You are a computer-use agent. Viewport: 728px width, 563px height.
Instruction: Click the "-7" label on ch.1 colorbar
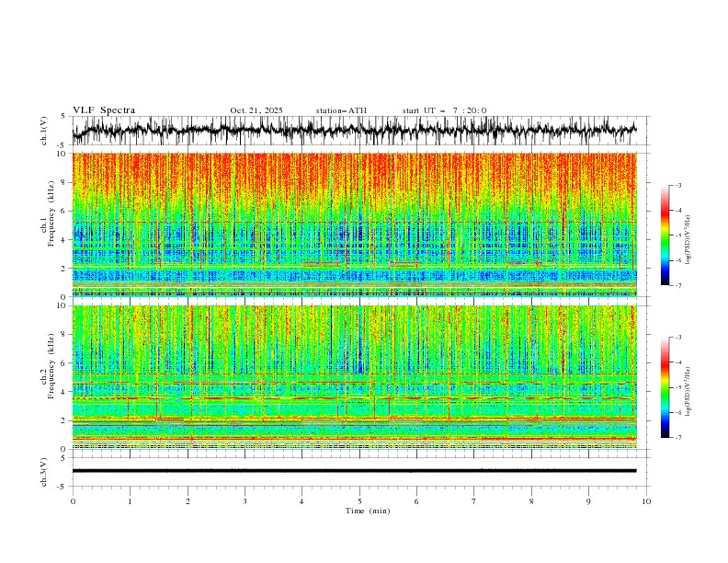click(678, 285)
